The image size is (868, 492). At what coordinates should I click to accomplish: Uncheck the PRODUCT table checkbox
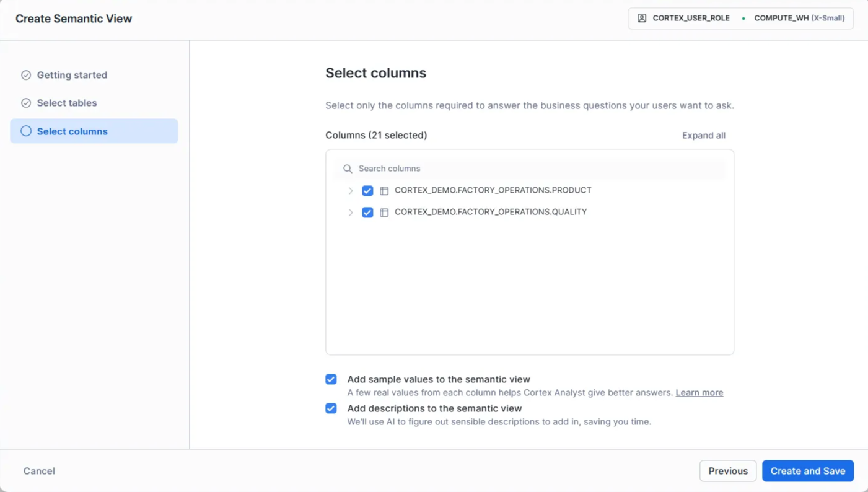[x=367, y=191]
